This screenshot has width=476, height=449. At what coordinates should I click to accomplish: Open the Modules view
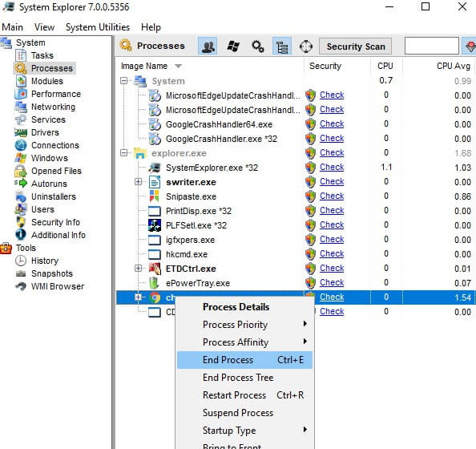[47, 81]
